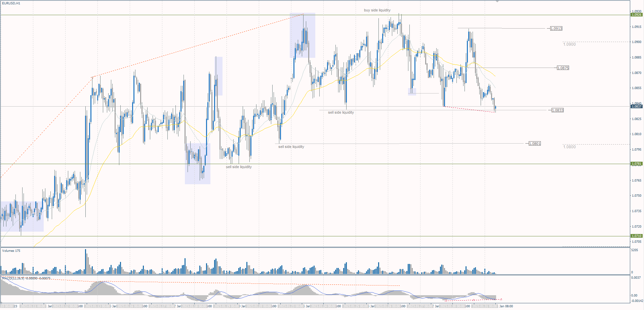
Task: Click the 2023.01.23 00:00 time axis marker
Action: click(x=291, y=306)
